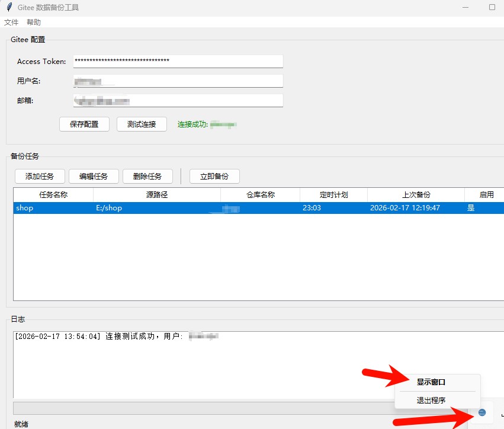Click the 连接成功 status message

click(207, 124)
